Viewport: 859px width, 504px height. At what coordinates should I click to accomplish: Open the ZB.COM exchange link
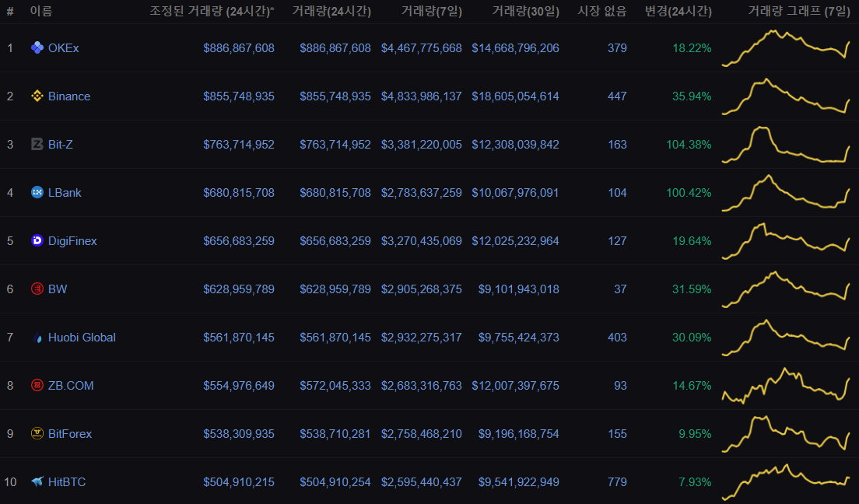[x=71, y=386]
